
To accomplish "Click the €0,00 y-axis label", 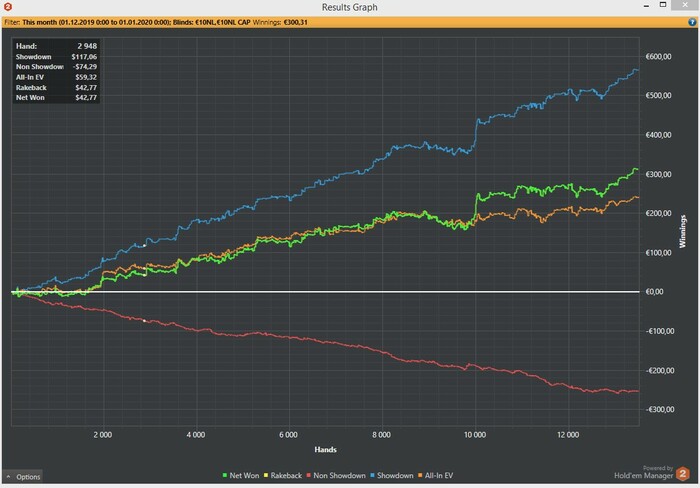I will coord(654,292).
